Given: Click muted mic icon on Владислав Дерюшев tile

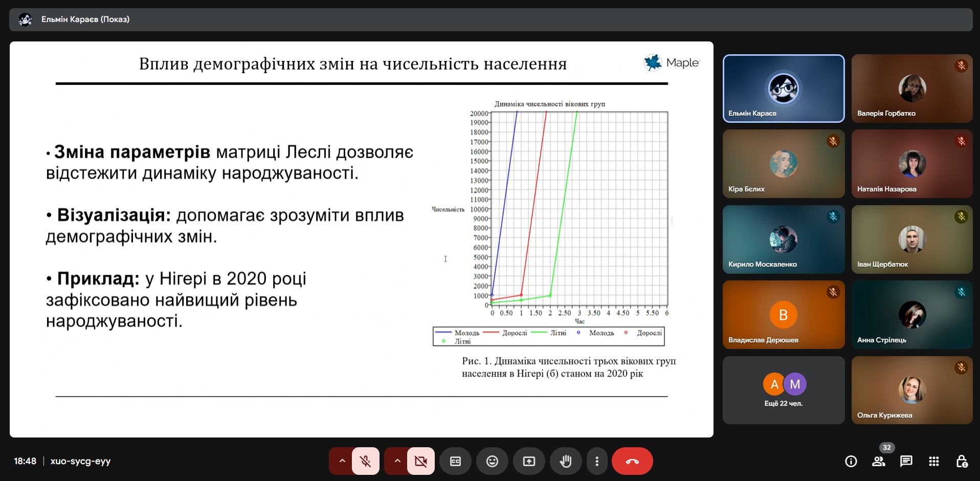Looking at the screenshot, I should [833, 292].
